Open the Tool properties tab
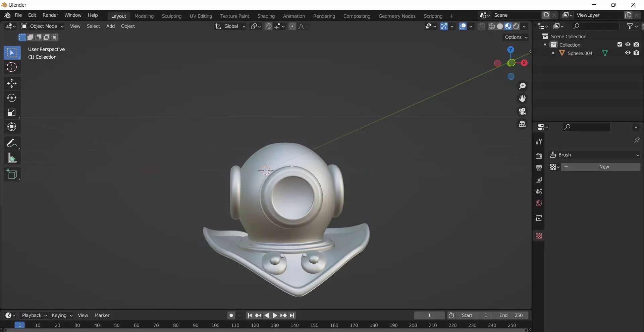The image size is (644, 332). pyautogui.click(x=539, y=142)
